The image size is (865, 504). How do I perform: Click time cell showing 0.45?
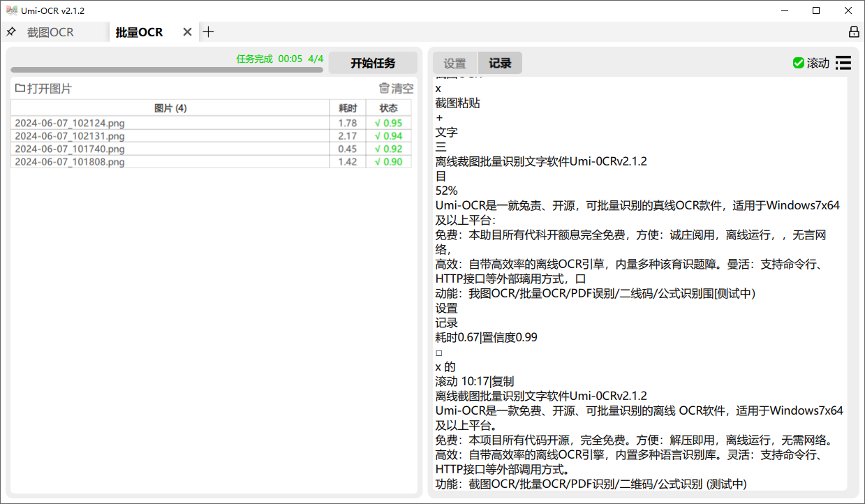pos(348,149)
